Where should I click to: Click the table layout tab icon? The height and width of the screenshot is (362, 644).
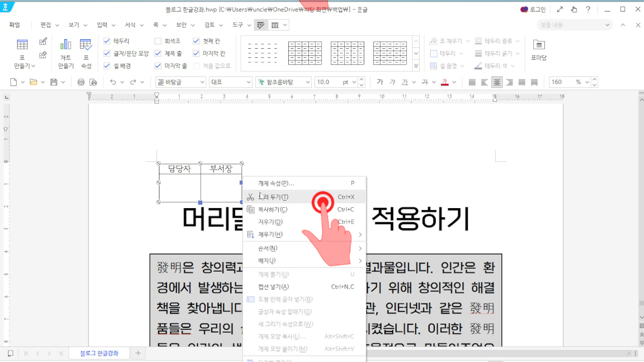coord(275,25)
